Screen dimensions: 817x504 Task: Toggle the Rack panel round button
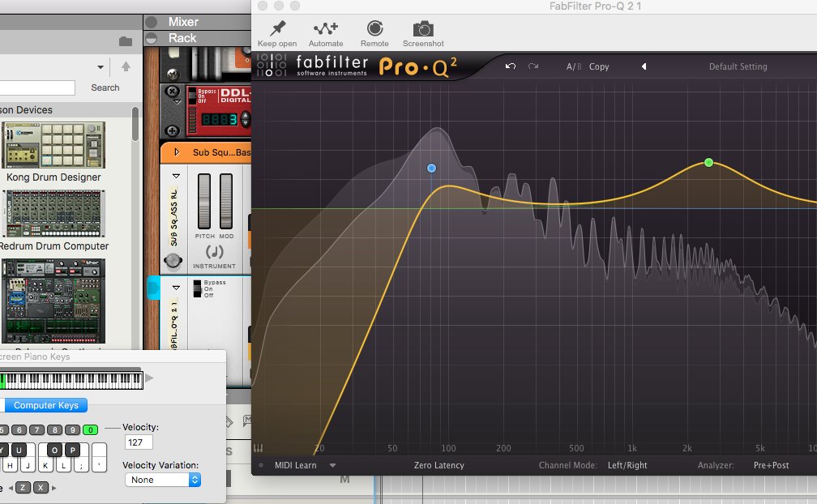[x=152, y=38]
